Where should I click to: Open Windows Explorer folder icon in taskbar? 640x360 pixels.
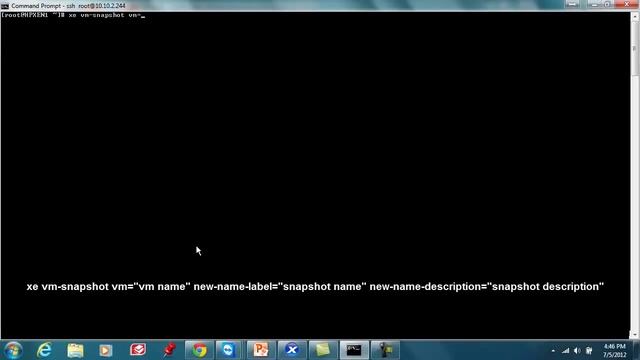point(75,350)
